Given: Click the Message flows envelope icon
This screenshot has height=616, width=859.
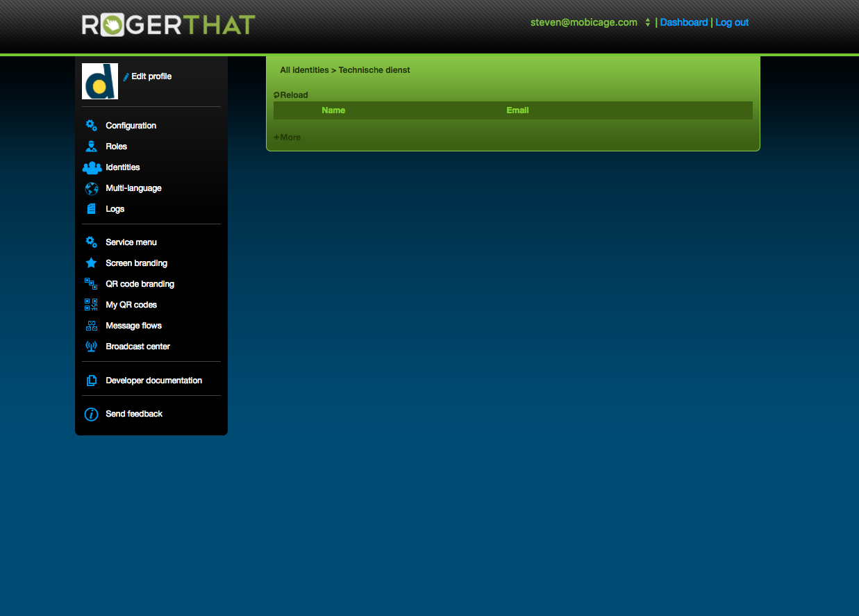Looking at the screenshot, I should pos(91,326).
